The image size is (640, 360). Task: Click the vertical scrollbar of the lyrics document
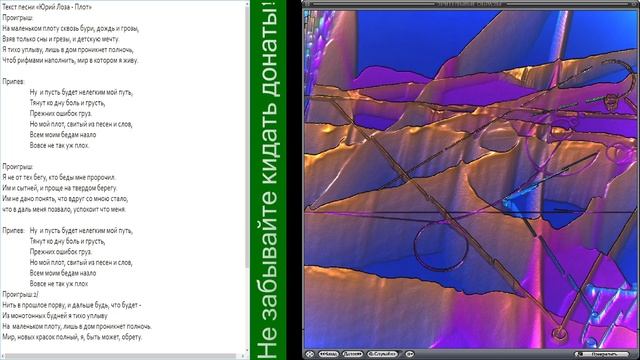pos(247,137)
